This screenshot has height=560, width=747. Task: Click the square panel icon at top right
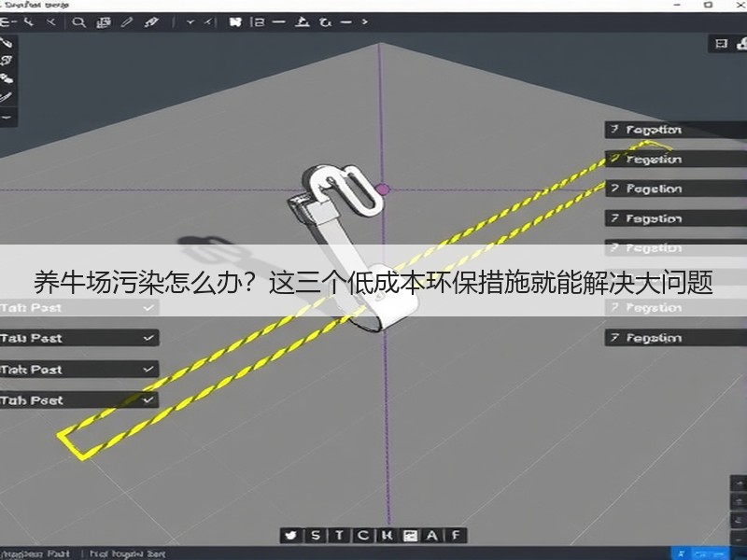tap(721, 44)
